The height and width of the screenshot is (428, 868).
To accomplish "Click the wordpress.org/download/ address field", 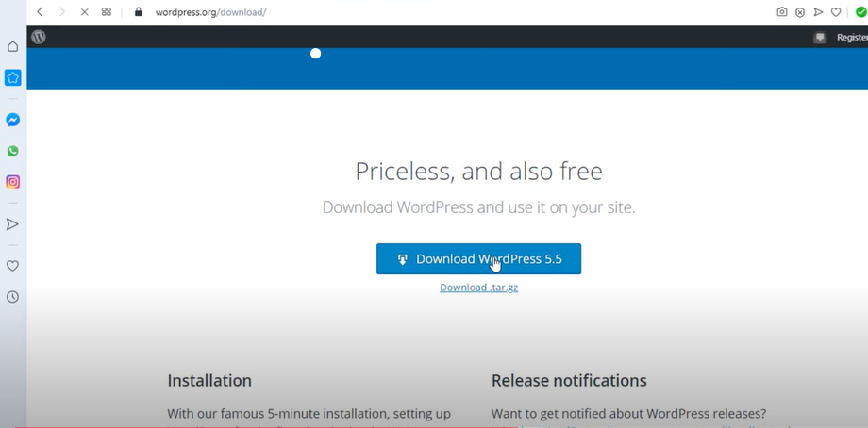I will (x=210, y=12).
